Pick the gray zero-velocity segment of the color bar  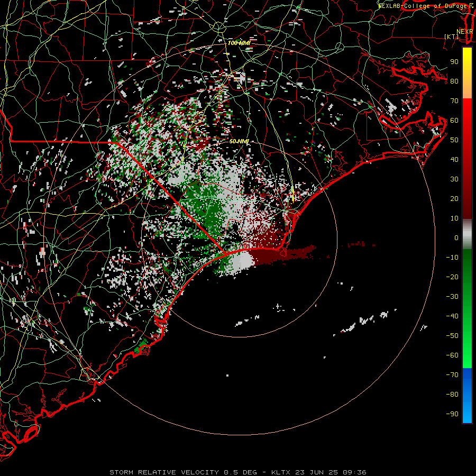tap(467, 234)
